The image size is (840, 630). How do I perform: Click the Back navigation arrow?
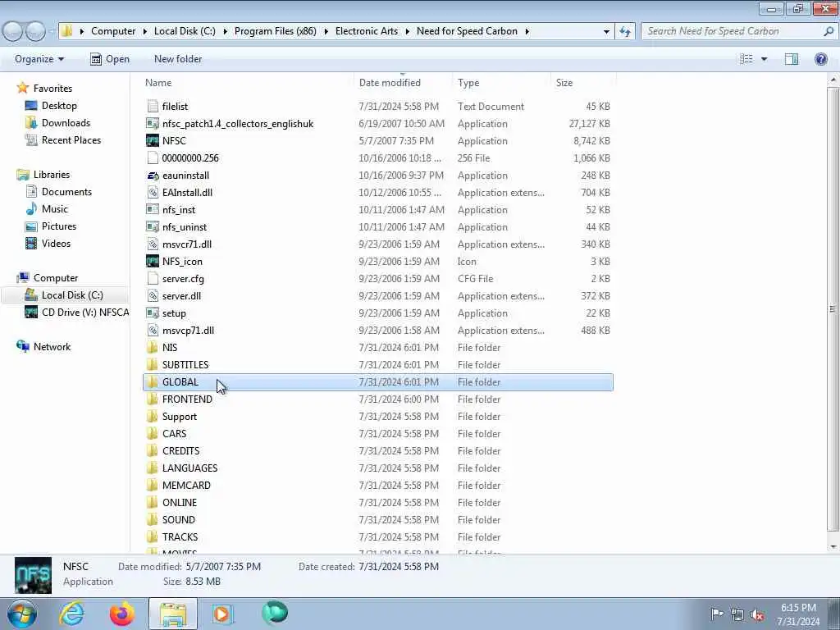click(13, 31)
